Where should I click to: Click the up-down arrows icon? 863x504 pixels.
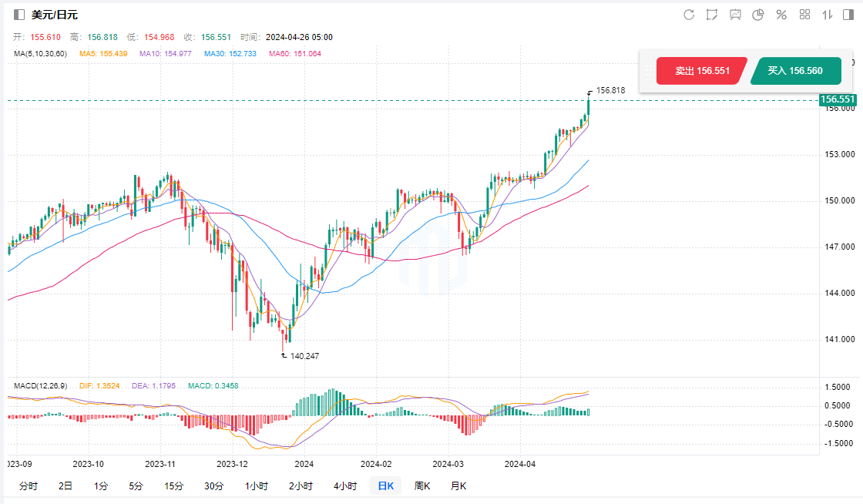[828, 15]
